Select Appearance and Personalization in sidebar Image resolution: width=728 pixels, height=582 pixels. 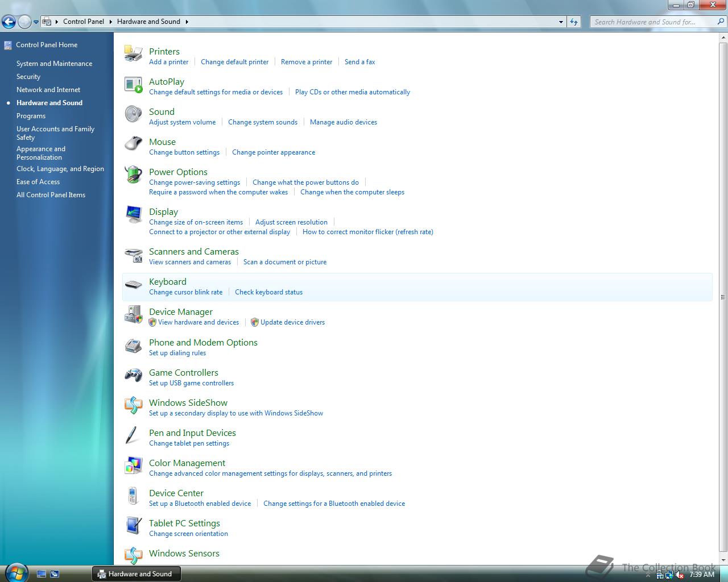point(41,153)
